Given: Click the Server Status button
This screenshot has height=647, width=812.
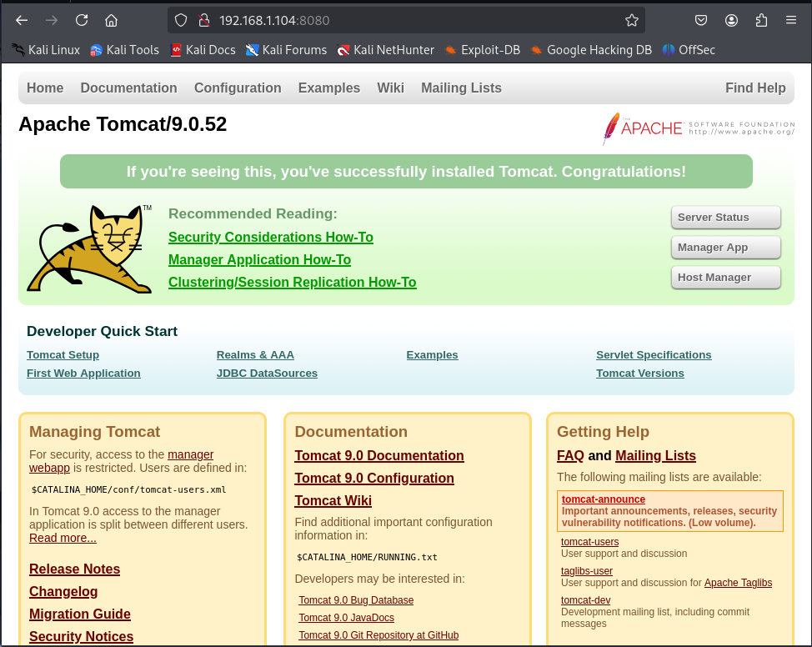Looking at the screenshot, I should 725,218.
